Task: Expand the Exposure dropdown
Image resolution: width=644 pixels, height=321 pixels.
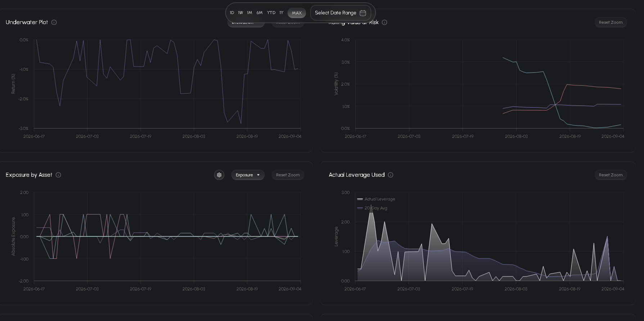Action: [248, 175]
